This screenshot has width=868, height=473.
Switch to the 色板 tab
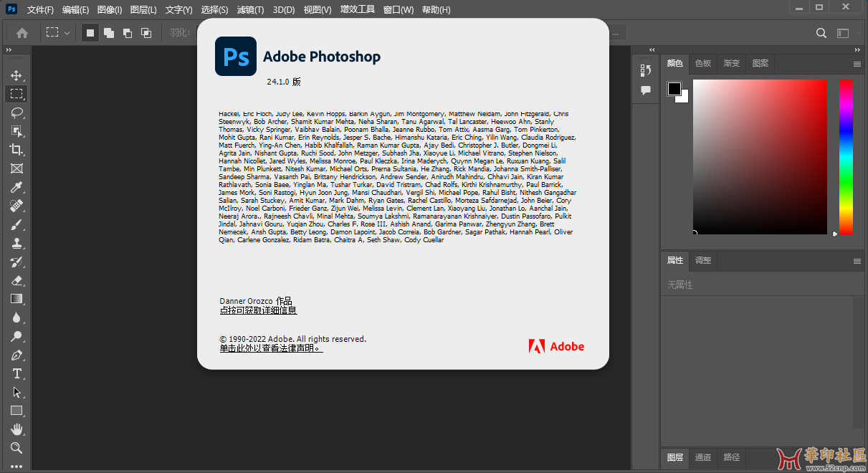click(x=703, y=63)
